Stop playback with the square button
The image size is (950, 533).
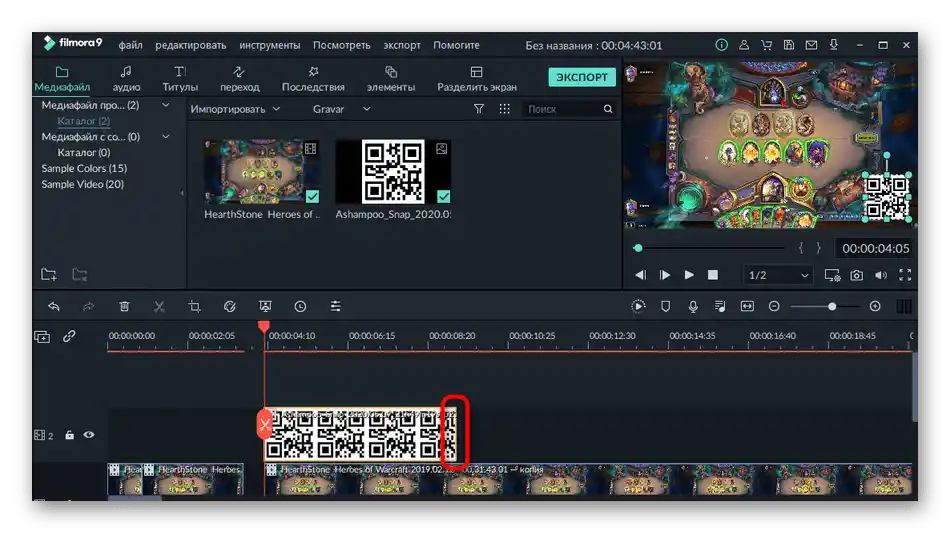pyautogui.click(x=712, y=275)
